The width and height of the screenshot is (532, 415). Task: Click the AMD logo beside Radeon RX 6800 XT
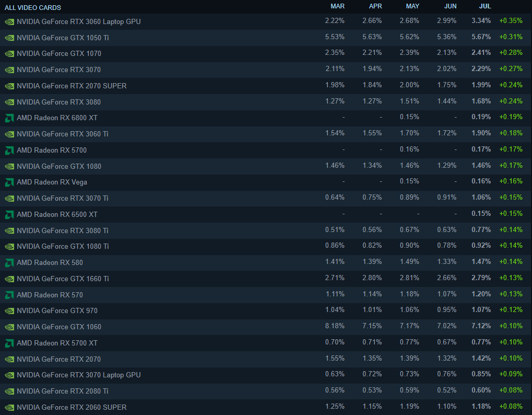[9, 118]
